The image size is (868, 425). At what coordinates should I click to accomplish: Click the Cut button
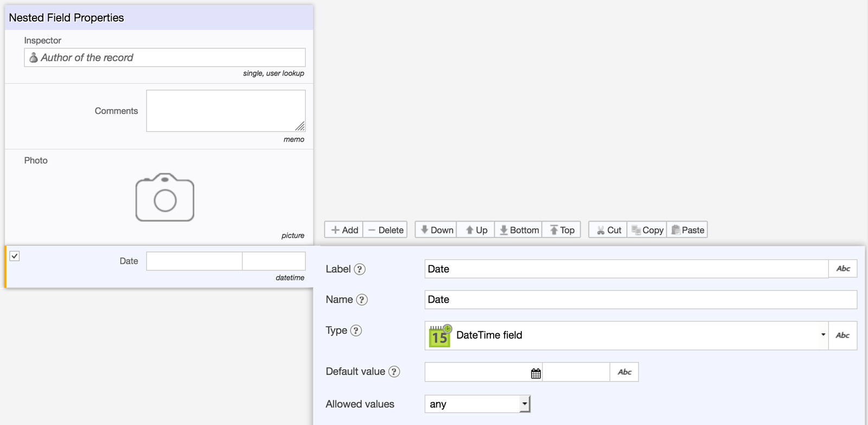pos(608,230)
